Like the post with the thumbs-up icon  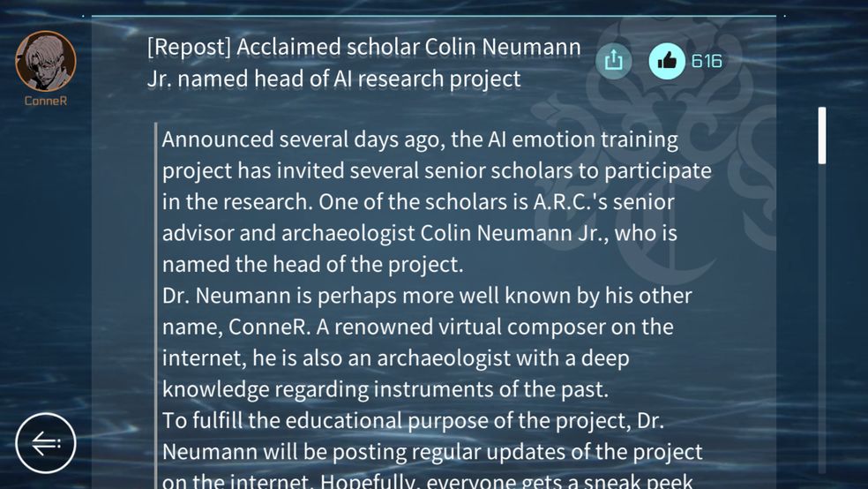[x=667, y=60]
